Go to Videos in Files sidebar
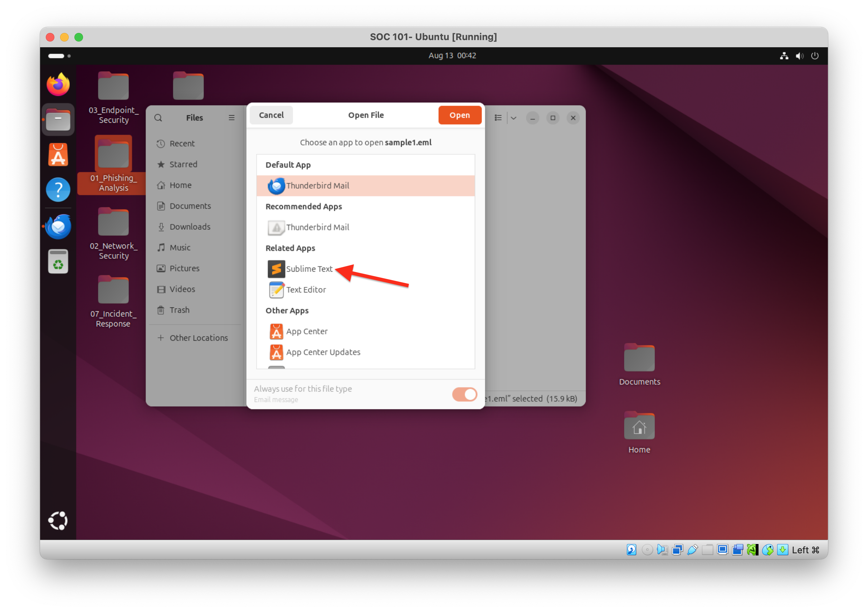The image size is (868, 612). pyautogui.click(x=195, y=289)
